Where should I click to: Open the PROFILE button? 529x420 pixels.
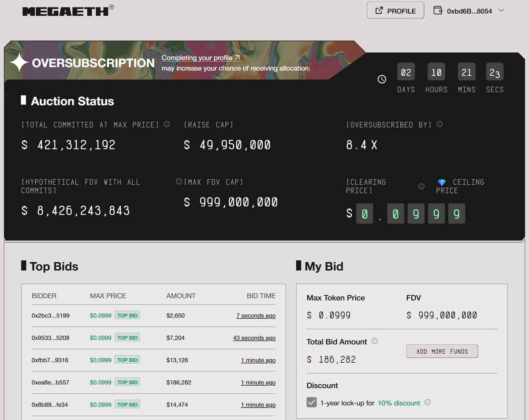point(395,11)
